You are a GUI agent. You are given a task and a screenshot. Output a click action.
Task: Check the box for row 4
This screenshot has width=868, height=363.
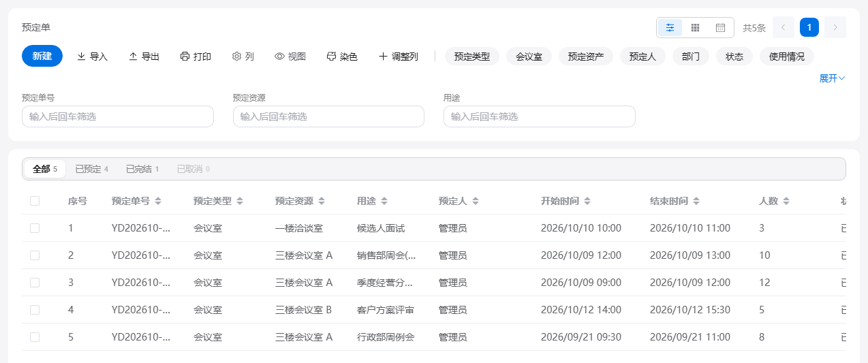tap(35, 310)
